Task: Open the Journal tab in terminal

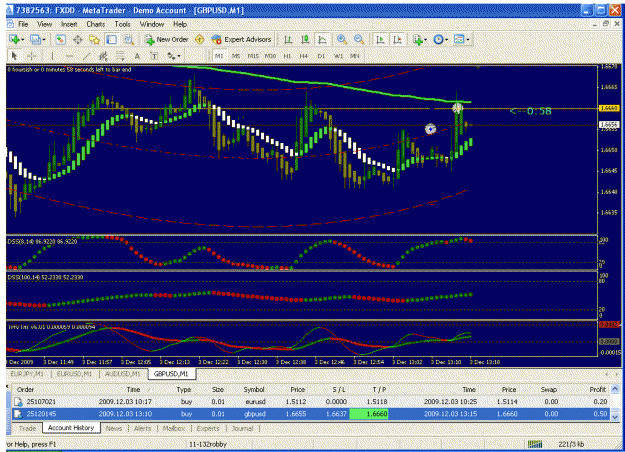Action: [242, 428]
